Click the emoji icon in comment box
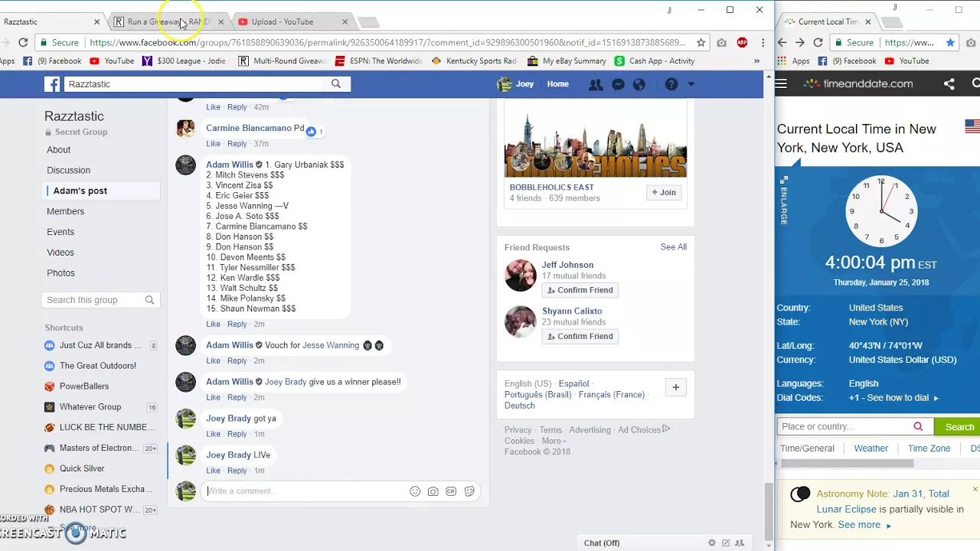980x551 pixels. pyautogui.click(x=415, y=491)
